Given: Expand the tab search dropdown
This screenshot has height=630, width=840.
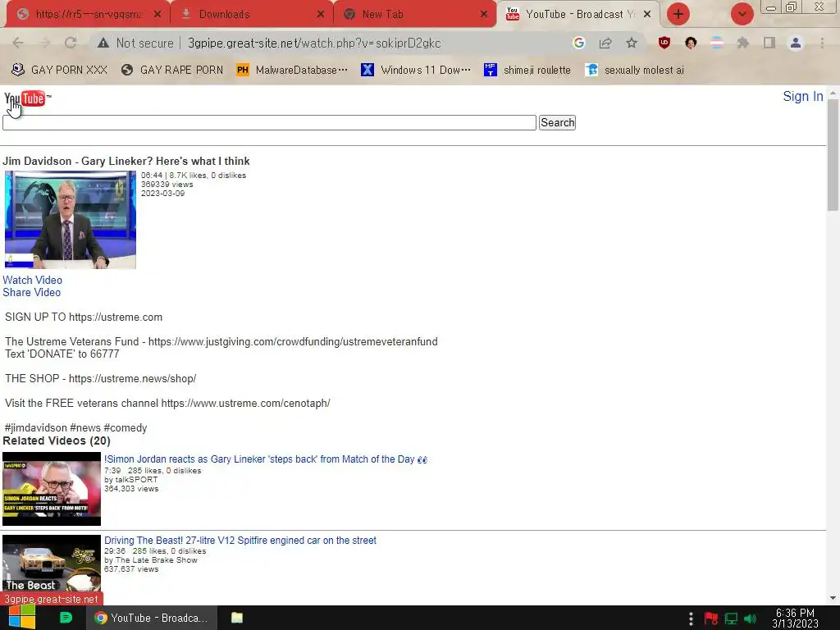Looking at the screenshot, I should (x=742, y=14).
